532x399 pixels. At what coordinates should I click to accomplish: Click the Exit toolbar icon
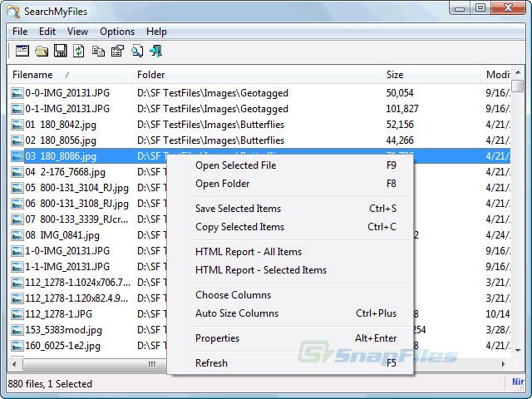click(x=156, y=51)
